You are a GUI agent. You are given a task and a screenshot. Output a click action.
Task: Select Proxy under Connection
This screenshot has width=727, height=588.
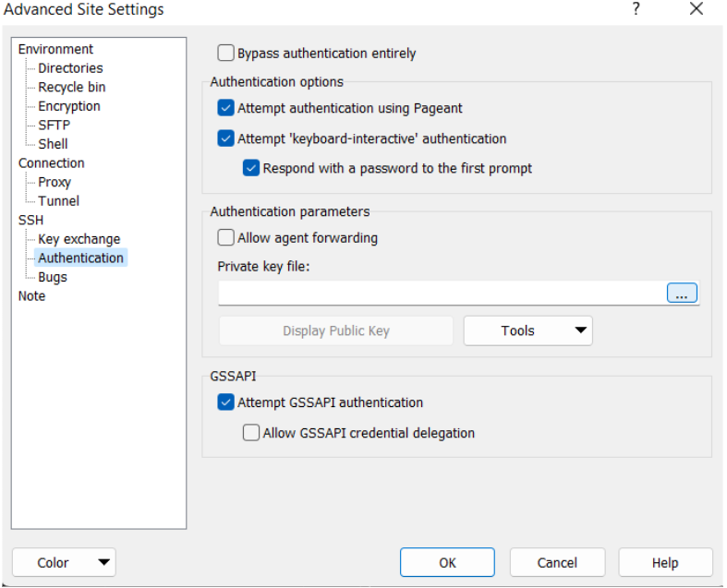click(55, 182)
